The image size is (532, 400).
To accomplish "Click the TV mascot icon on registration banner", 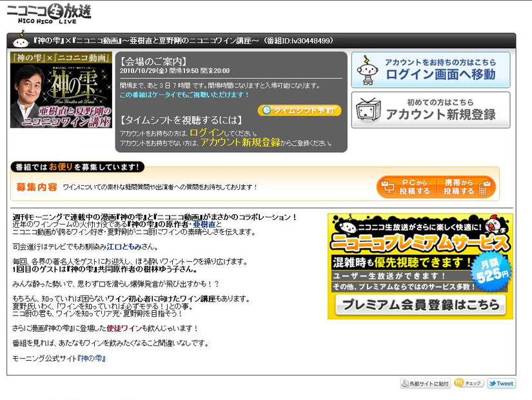I will (368, 110).
